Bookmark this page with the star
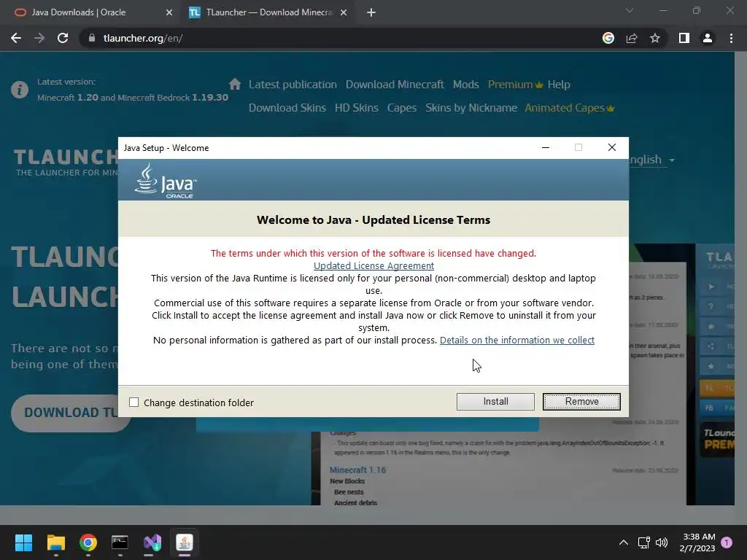Image resolution: width=747 pixels, height=560 pixels. pyautogui.click(x=655, y=38)
